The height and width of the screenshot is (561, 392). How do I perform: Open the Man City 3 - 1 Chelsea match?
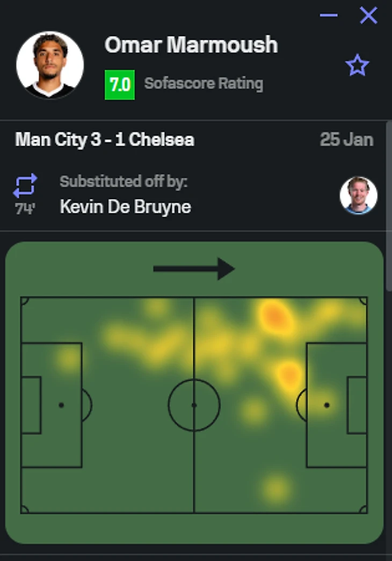click(x=105, y=140)
